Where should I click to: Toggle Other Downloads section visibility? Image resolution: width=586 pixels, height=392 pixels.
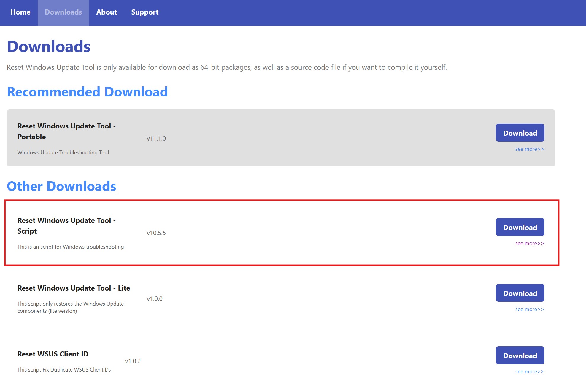click(x=61, y=185)
